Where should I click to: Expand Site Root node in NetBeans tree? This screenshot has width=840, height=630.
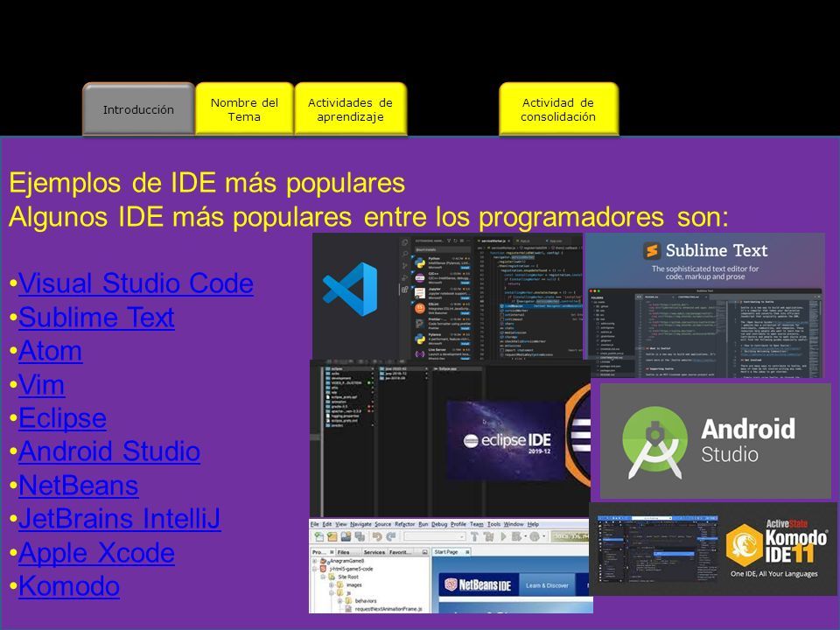pyautogui.click(x=324, y=577)
